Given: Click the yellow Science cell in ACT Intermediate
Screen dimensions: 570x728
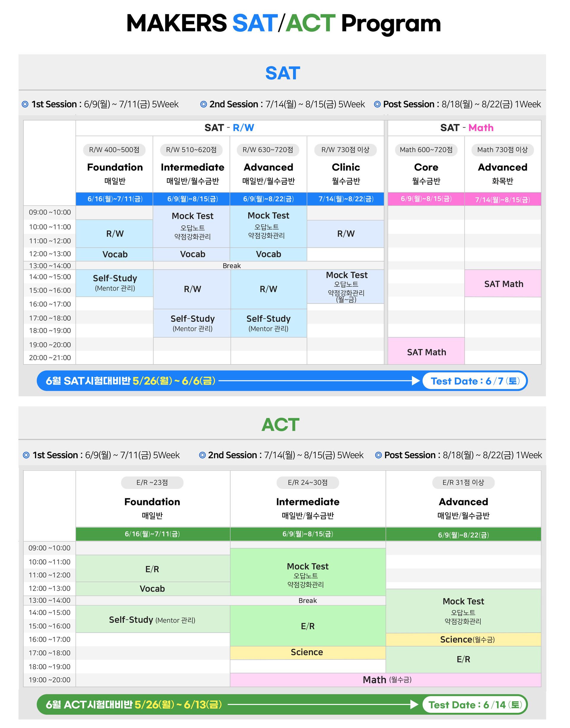Looking at the screenshot, I should 308,652.
